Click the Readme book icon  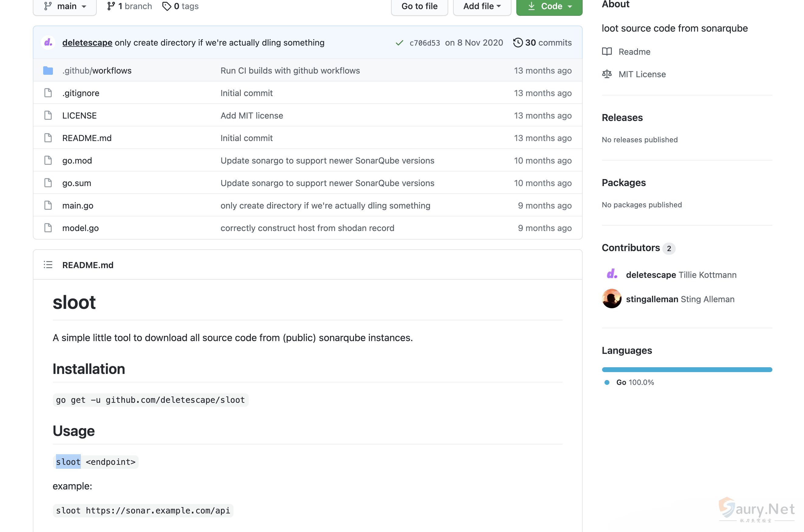coord(607,52)
